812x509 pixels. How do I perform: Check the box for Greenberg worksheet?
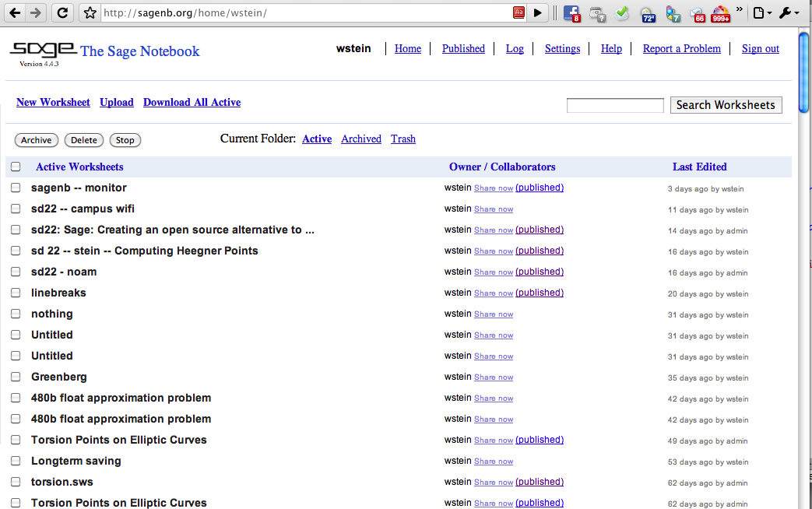16,377
